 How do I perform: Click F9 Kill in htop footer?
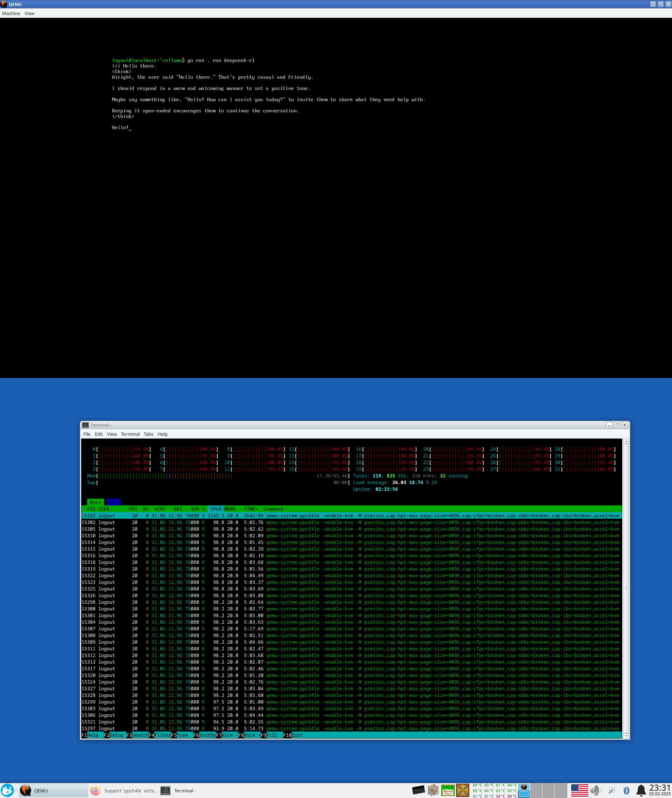point(272,735)
